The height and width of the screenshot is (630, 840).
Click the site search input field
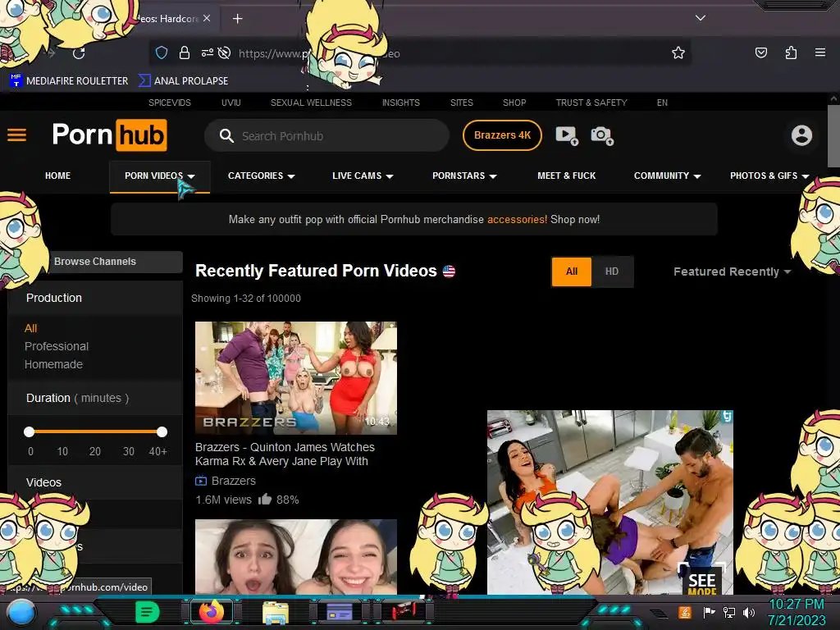coord(326,135)
